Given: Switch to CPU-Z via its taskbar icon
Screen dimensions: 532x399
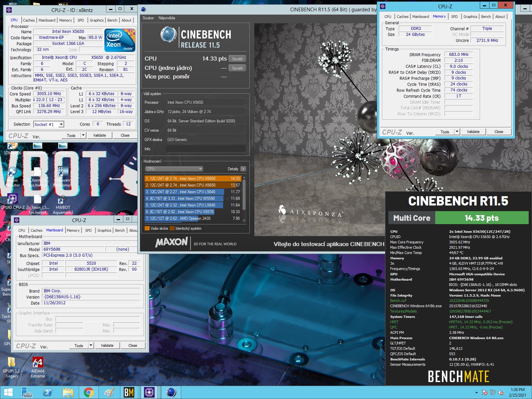Looking at the screenshot, I should coord(149,393).
